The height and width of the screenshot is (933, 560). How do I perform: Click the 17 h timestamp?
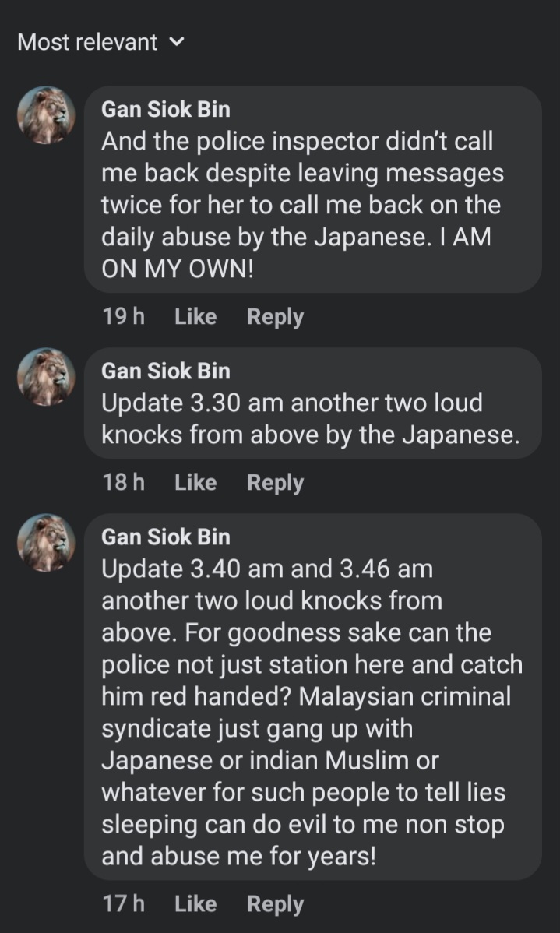pos(123,904)
